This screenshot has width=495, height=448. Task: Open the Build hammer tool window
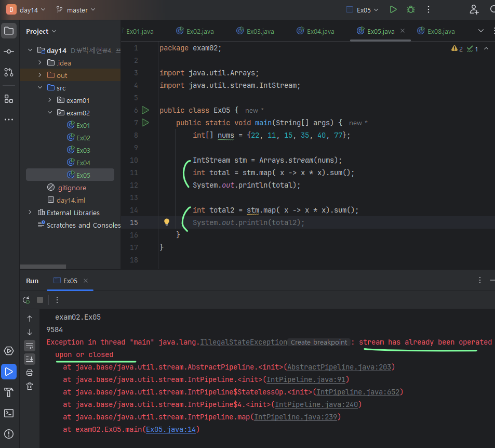9,392
